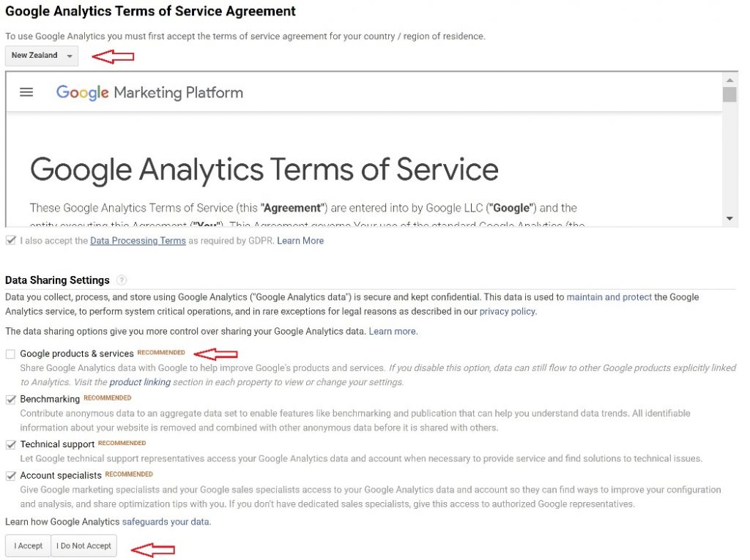The image size is (750, 560).
Task: Open the privacy policy link
Action: click(507, 311)
